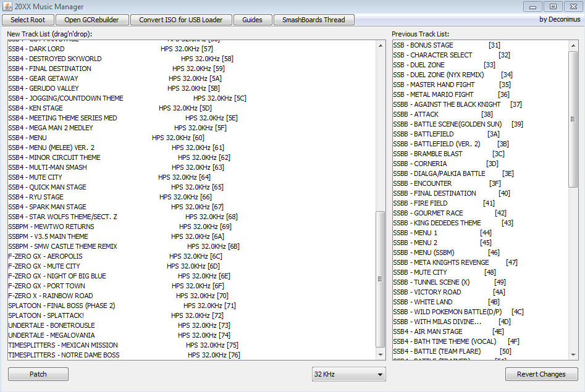Click the Patch button
Screen dimensions: 585x392
click(38, 374)
